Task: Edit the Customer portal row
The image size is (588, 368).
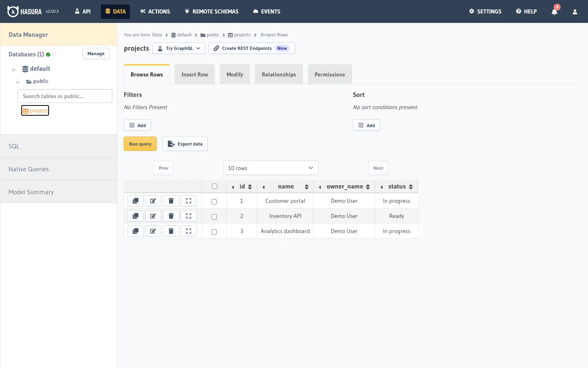Action: pyautogui.click(x=153, y=201)
